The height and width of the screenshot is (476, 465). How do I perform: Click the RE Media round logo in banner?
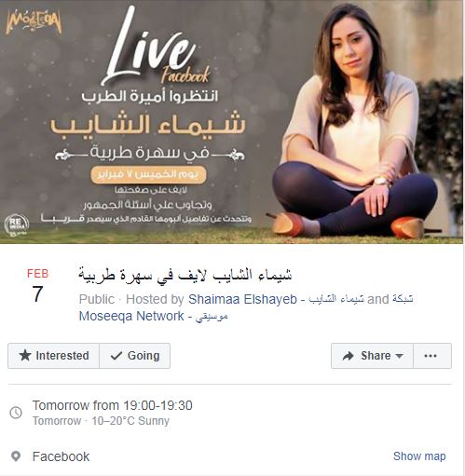[x=17, y=224]
